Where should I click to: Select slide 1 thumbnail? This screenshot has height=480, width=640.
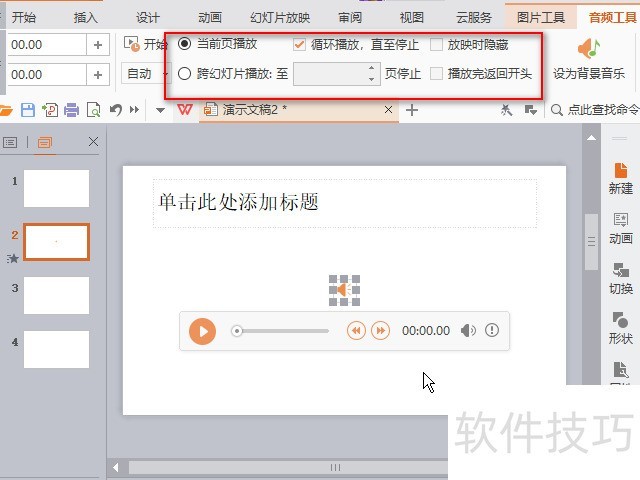pos(56,189)
